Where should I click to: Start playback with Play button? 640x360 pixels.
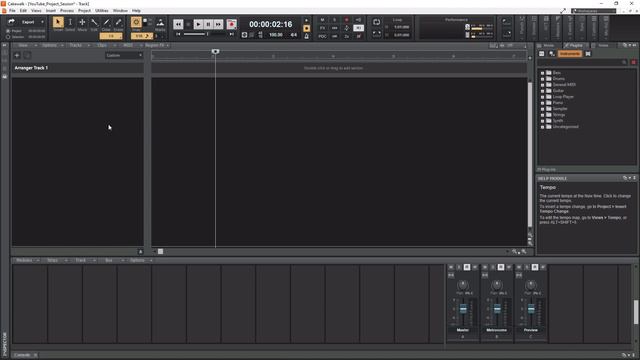tap(198, 24)
